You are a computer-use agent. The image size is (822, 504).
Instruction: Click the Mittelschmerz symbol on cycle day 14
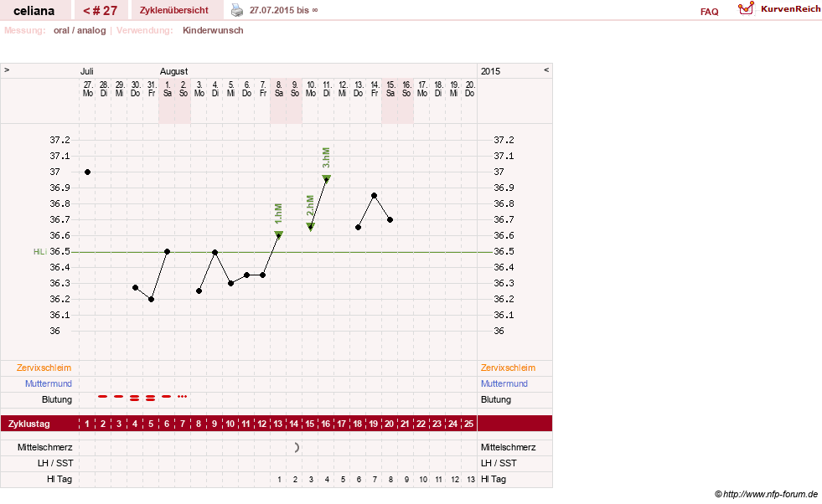[297, 447]
